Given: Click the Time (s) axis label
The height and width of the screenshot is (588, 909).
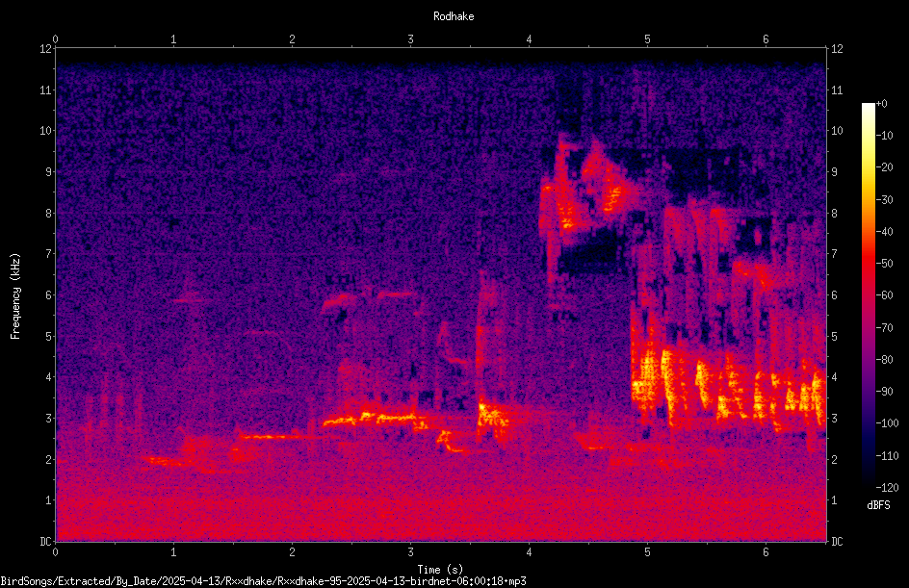Looking at the screenshot, I should pyautogui.click(x=440, y=570).
